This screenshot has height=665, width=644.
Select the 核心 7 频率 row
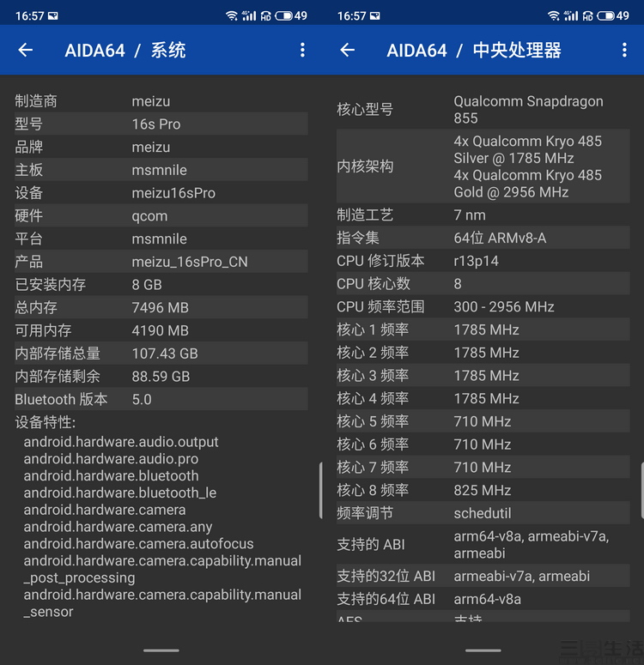[x=483, y=467]
